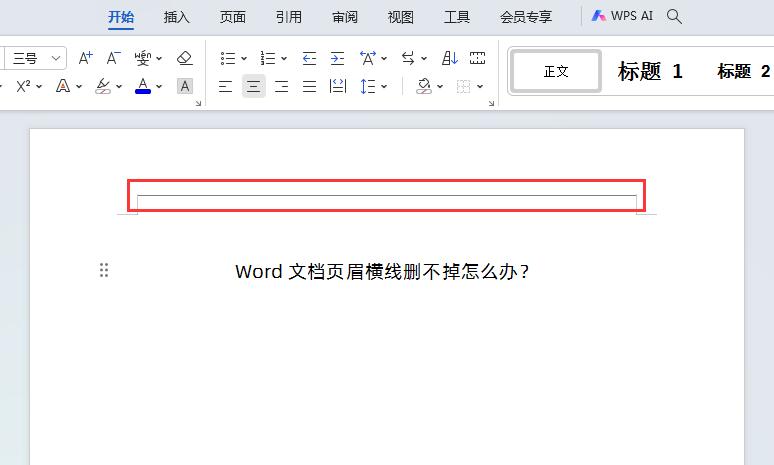Screen dimensions: 774x465
Task: Open the 页面 tab
Action: click(232, 17)
